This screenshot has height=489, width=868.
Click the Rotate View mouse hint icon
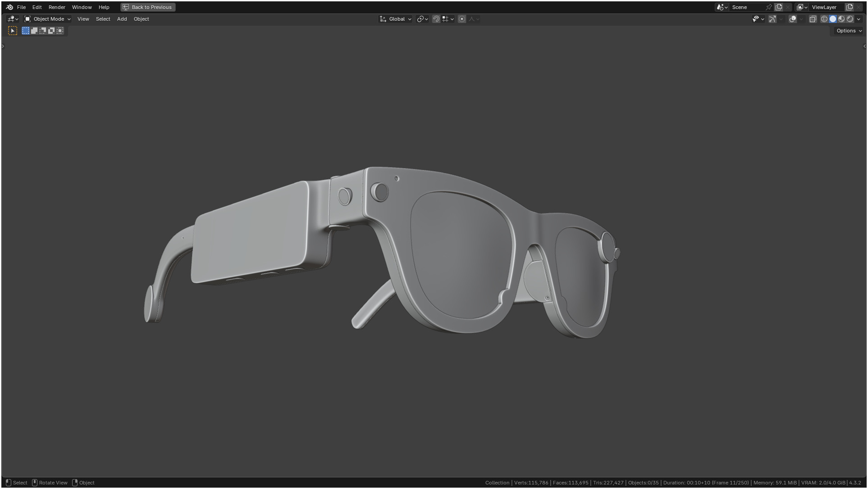tap(35, 483)
